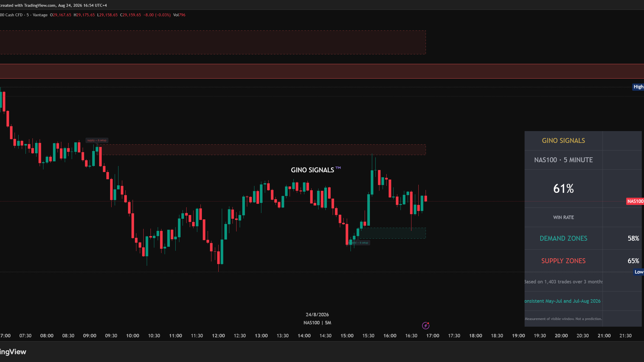Click the 'supply – 8 setup' label
The height and width of the screenshot is (362, 644).
[97, 140]
